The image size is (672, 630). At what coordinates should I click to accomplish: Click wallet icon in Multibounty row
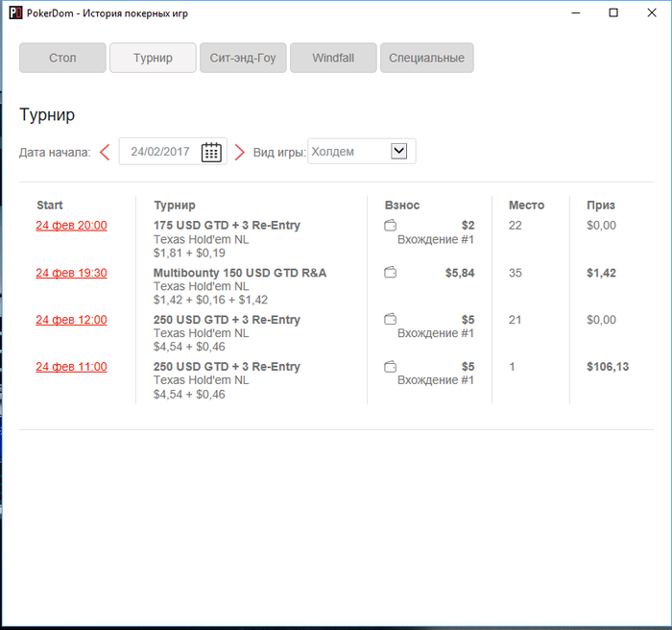pos(390,273)
